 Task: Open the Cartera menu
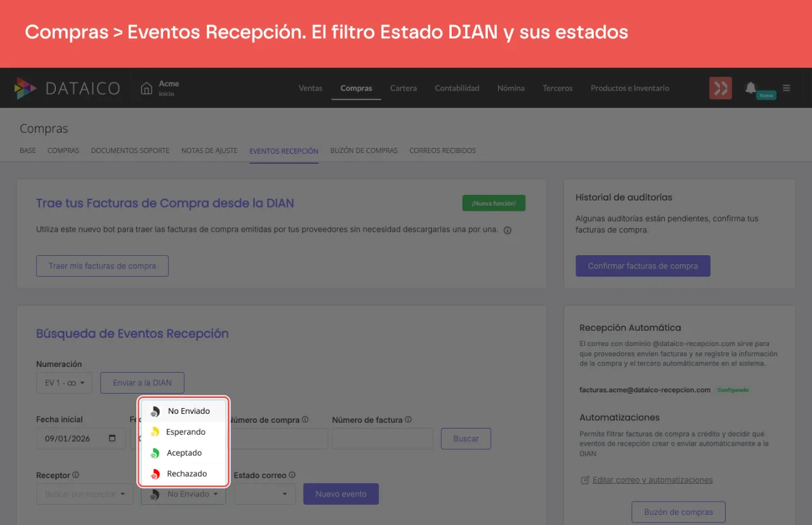(403, 88)
